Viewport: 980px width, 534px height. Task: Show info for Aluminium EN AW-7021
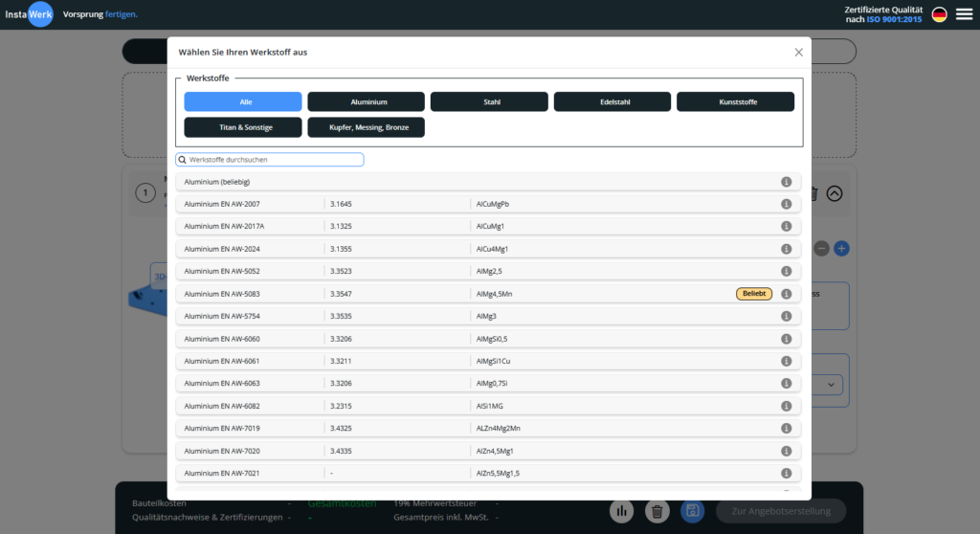786,473
